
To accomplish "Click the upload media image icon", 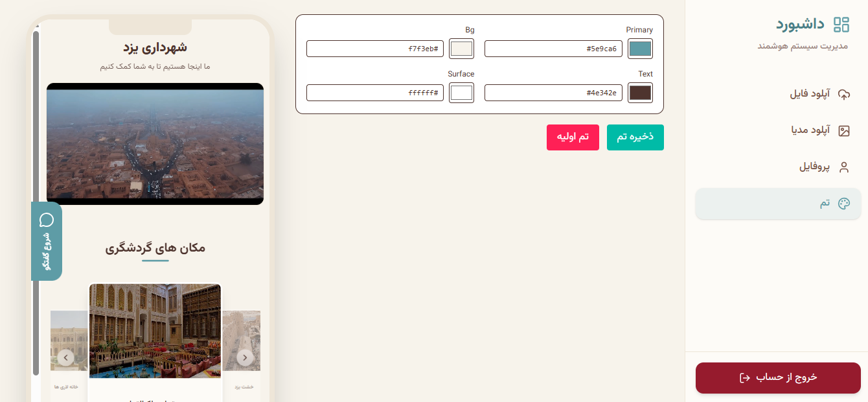I will pyautogui.click(x=843, y=131).
